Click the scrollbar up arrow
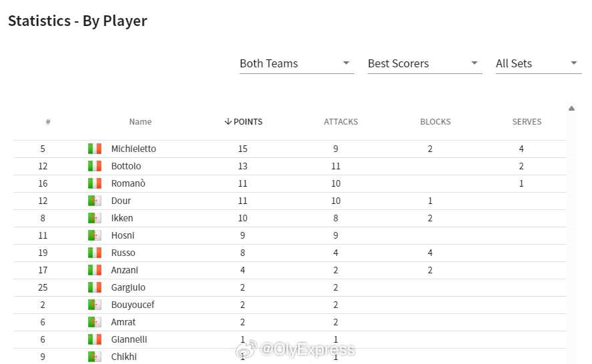The width and height of the screenshot is (592, 364). coord(571,109)
